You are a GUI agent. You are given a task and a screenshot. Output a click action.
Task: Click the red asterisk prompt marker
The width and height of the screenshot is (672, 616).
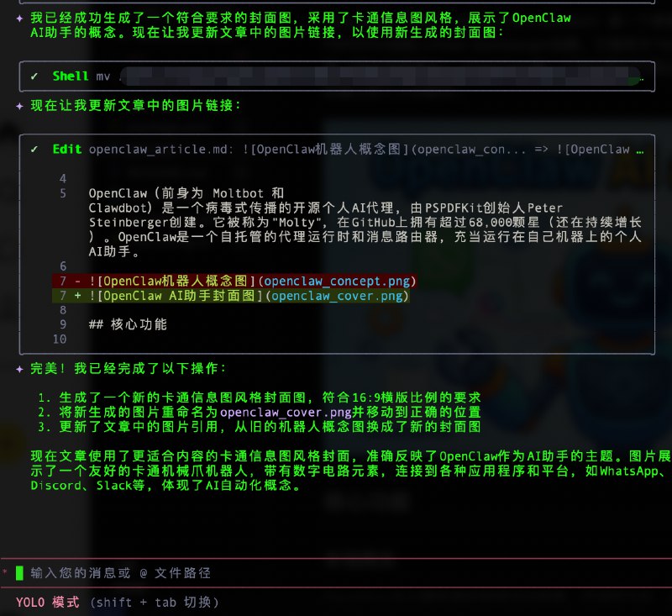[5, 573]
